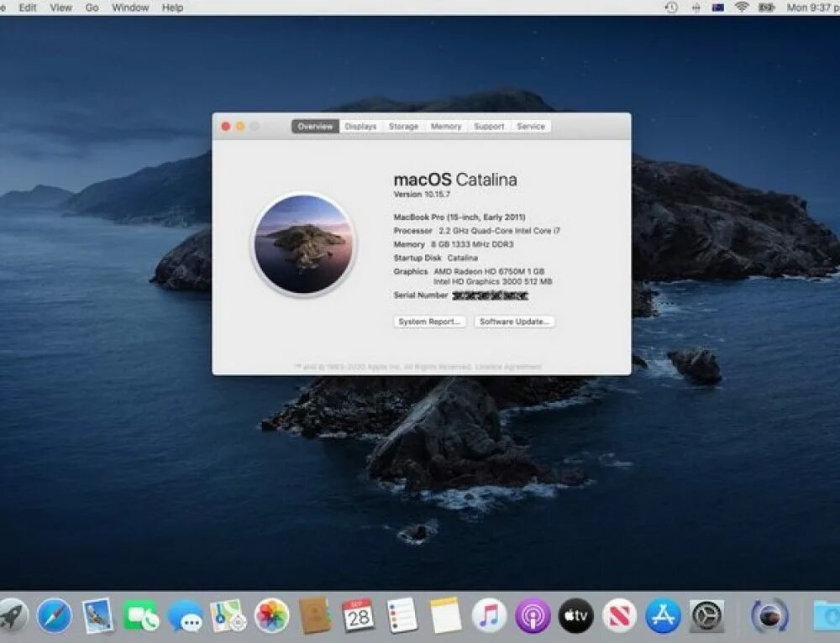This screenshot has width=840, height=643.
Task: Open the Memory tab
Action: click(x=446, y=127)
